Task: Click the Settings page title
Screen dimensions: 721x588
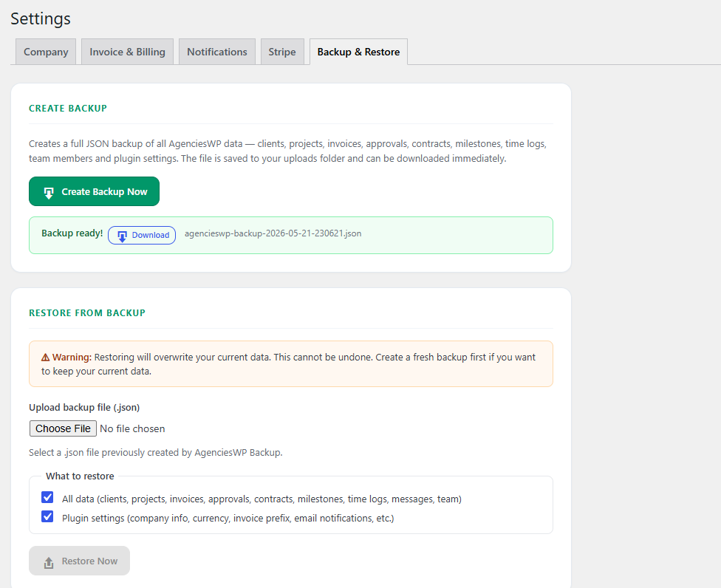Action: point(41,18)
